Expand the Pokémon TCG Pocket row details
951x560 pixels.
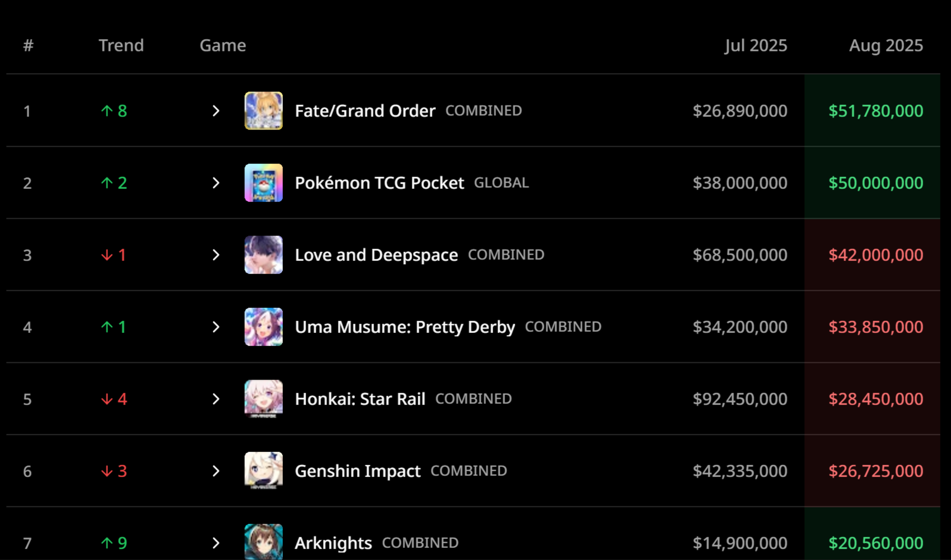pos(216,183)
